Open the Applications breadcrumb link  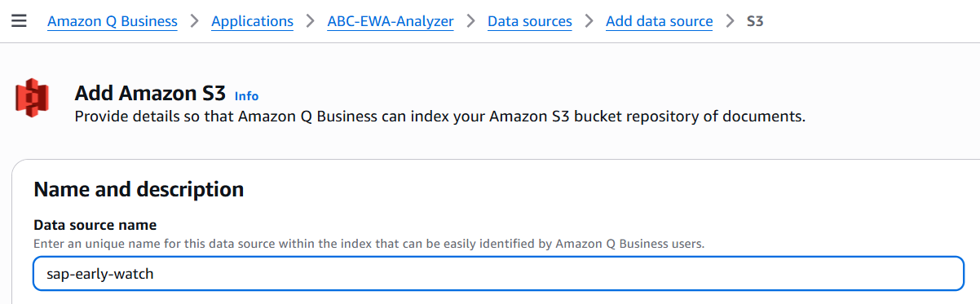[x=252, y=21]
